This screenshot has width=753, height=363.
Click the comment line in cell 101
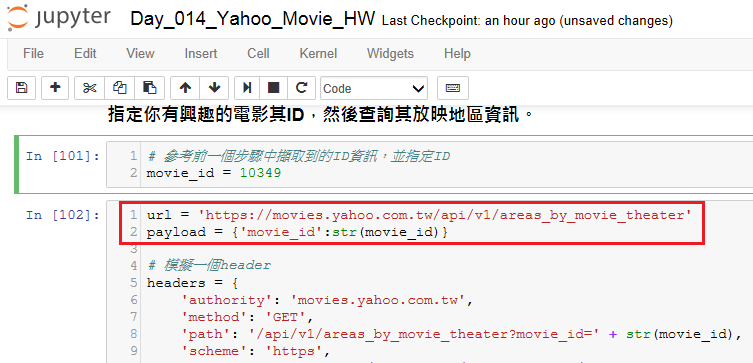click(298, 156)
